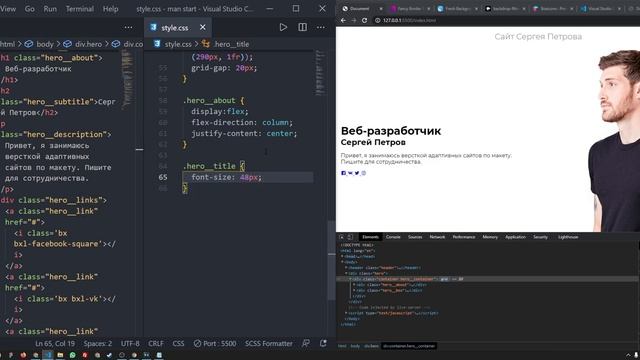Click WhatsApp icon in Windows taskbar

point(73,355)
